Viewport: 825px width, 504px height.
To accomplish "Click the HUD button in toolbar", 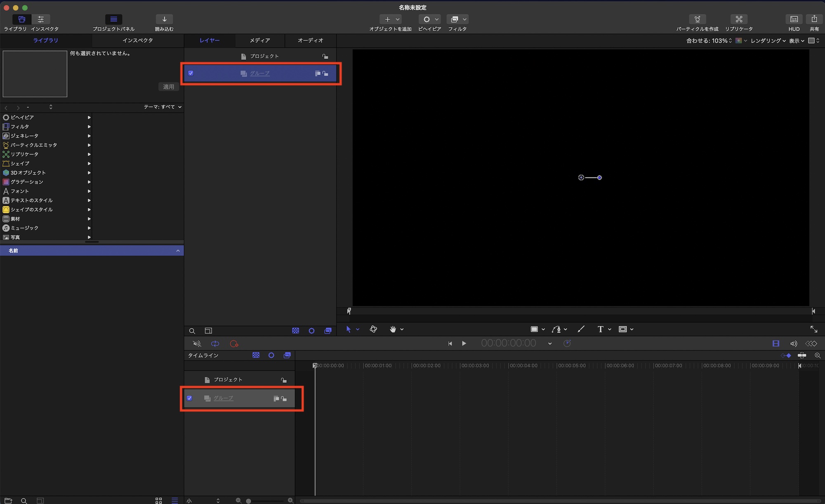I will [794, 19].
